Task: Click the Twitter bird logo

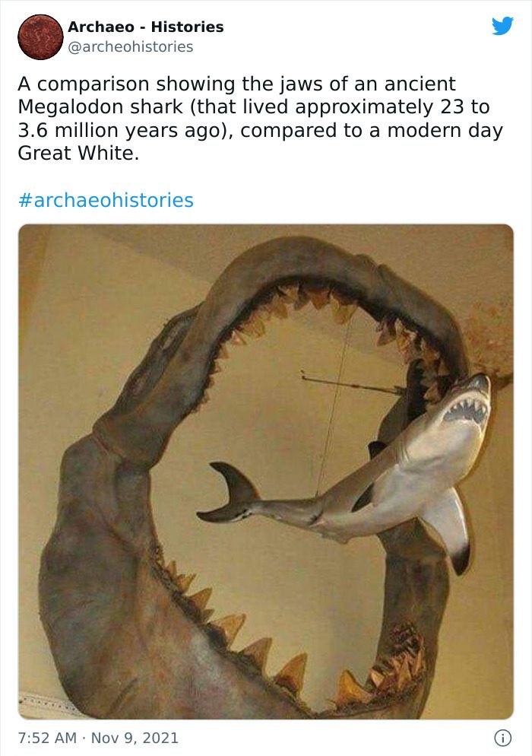Action: click(x=502, y=26)
